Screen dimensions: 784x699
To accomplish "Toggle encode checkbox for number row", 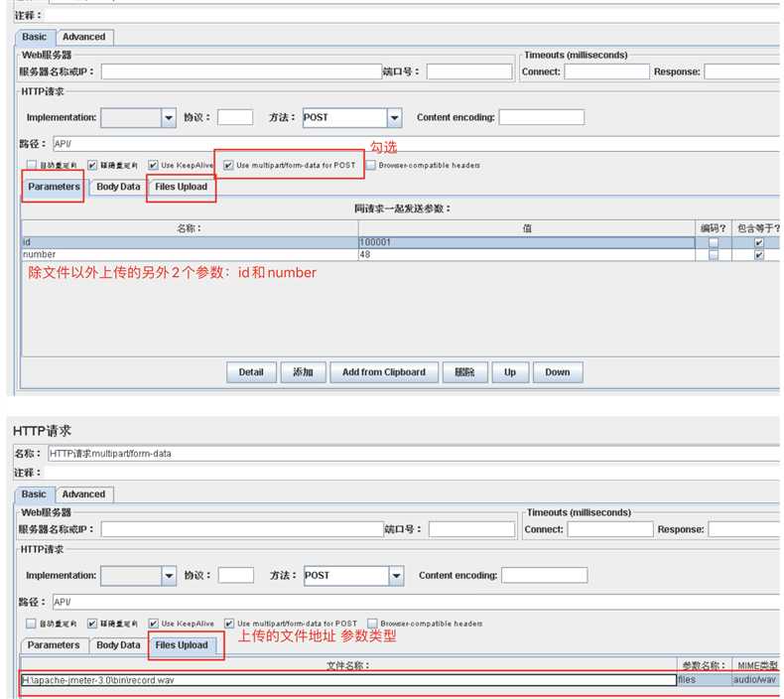I will [714, 255].
